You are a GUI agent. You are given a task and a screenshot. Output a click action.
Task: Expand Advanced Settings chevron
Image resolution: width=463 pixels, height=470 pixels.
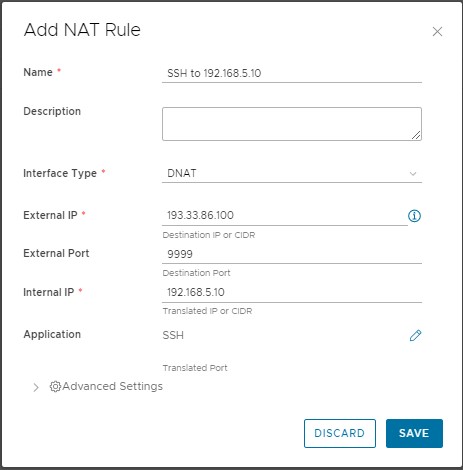point(36,387)
